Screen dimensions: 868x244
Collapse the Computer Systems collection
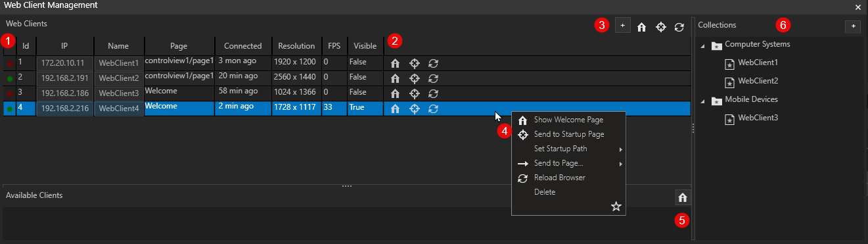click(x=702, y=46)
